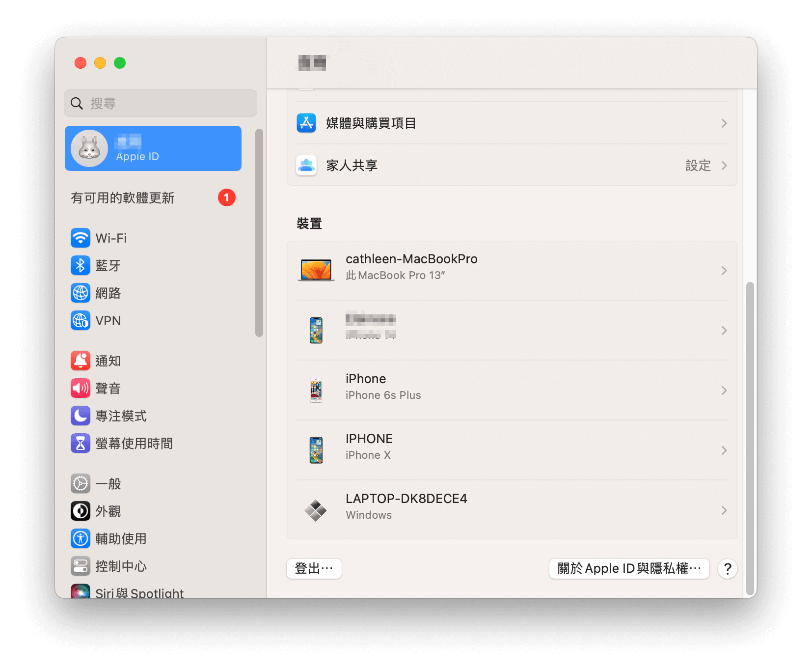Click the General (一般) gear icon
Image resolution: width=812 pixels, height=671 pixels.
tap(81, 484)
